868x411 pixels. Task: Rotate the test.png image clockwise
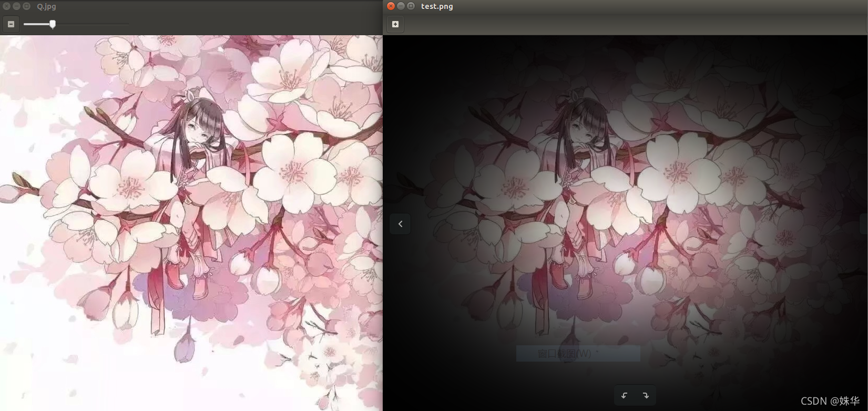click(646, 395)
